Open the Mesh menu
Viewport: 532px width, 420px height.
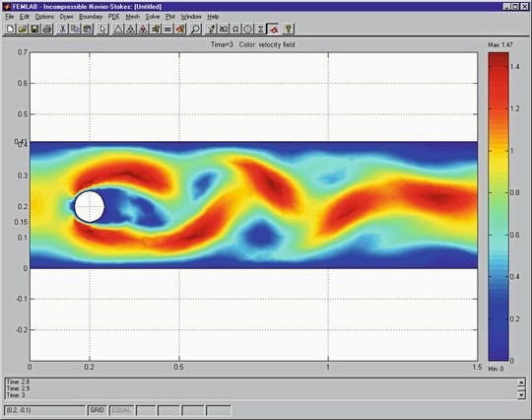tap(133, 17)
